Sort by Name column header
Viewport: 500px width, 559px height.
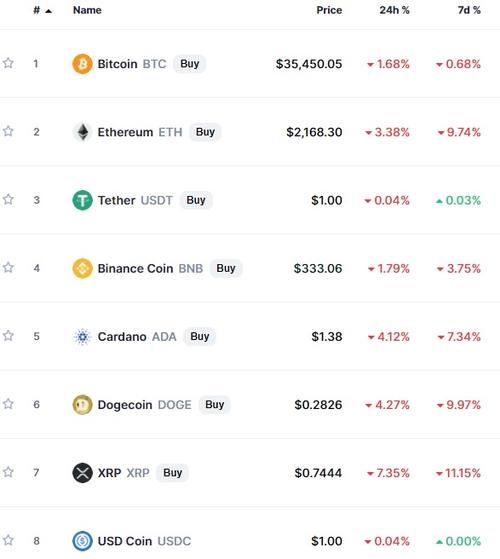(87, 10)
